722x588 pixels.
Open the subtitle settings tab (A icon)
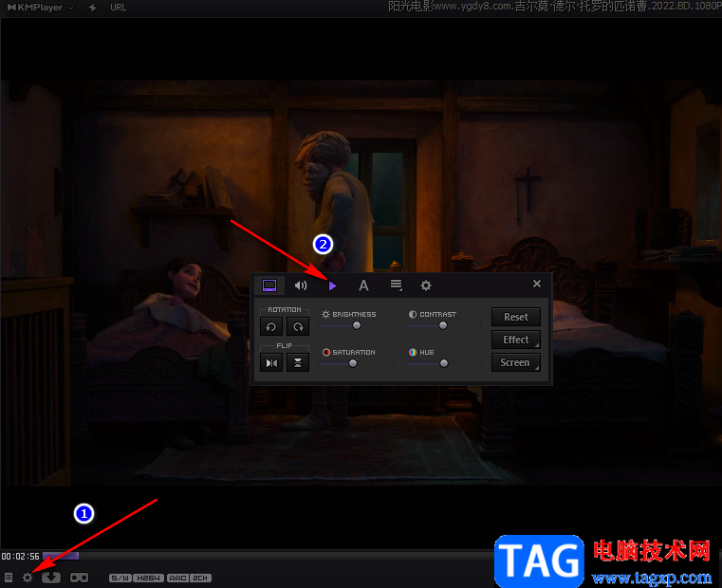point(363,285)
